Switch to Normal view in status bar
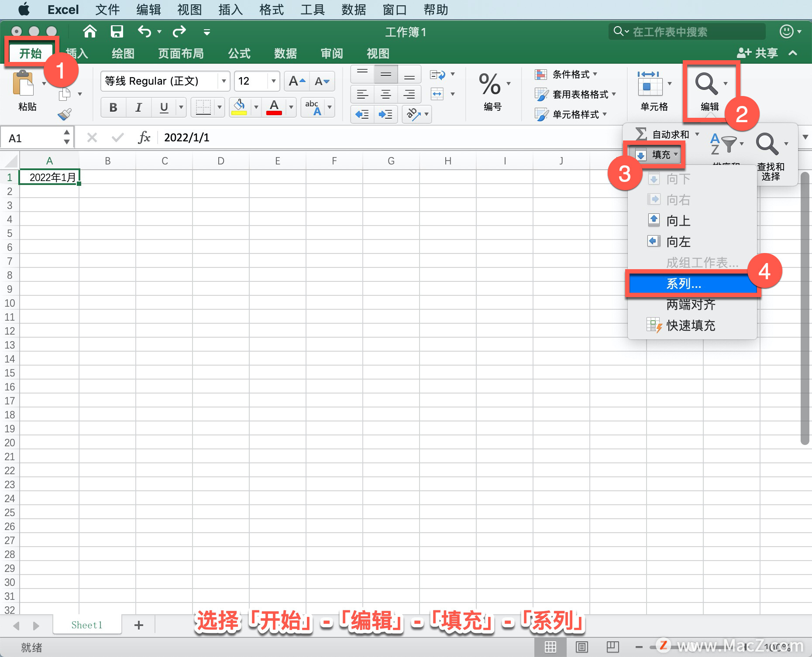Viewport: 812px width, 657px height. pos(551,647)
